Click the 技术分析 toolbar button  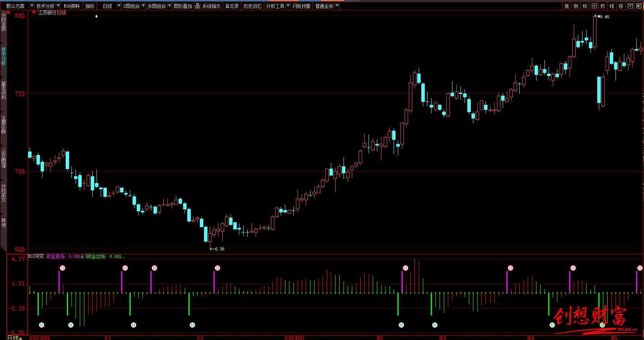pyautogui.click(x=45, y=6)
